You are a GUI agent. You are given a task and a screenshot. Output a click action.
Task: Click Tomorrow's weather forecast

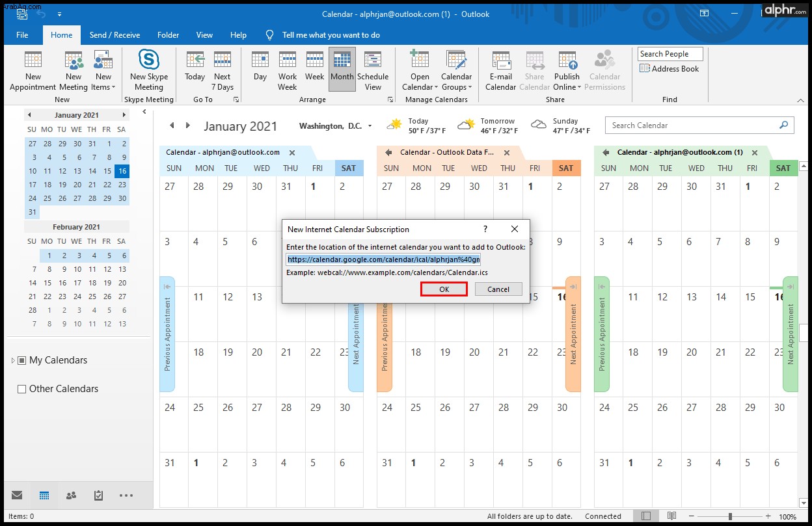487,125
